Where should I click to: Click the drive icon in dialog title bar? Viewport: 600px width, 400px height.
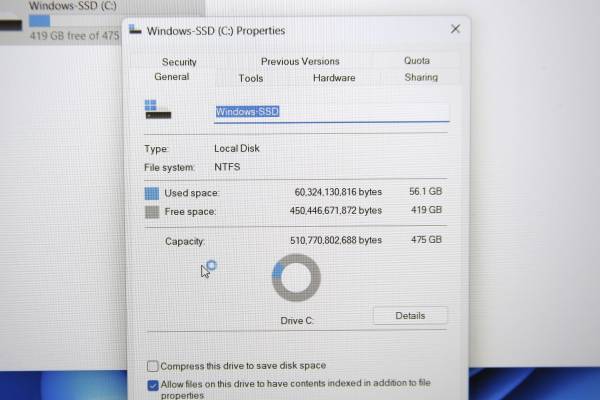coord(135,29)
